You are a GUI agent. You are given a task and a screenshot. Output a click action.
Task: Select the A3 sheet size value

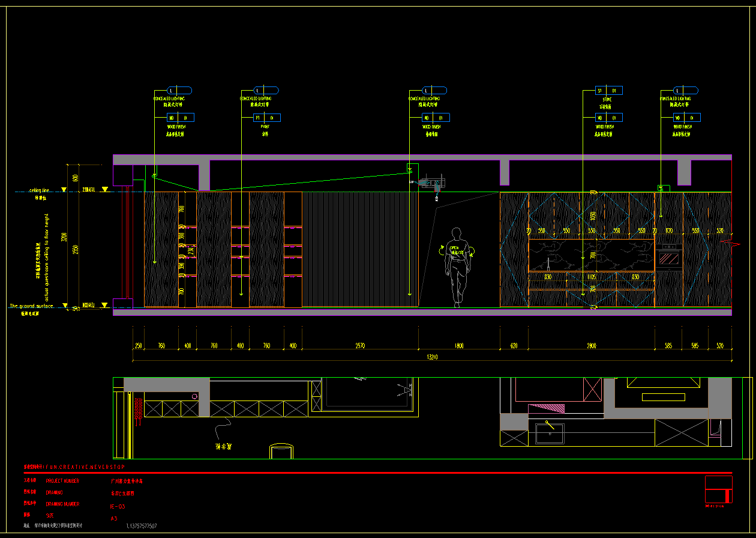[114, 518]
